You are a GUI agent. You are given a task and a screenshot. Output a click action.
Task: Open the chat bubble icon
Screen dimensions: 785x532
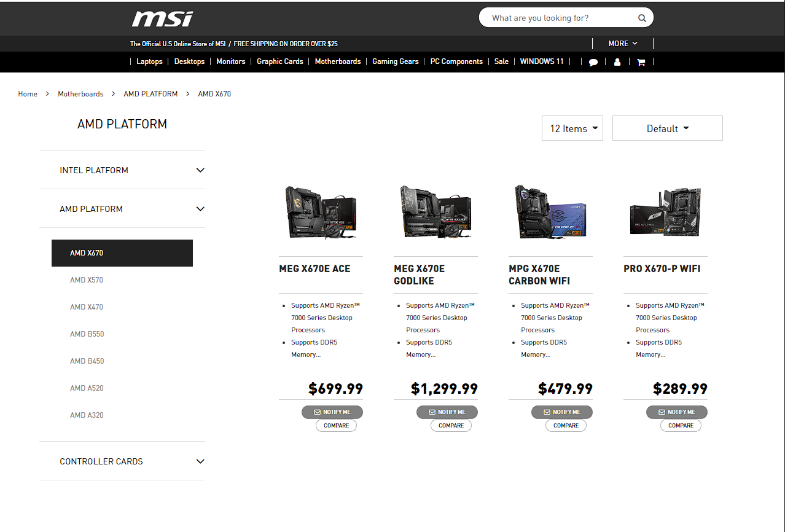(593, 62)
